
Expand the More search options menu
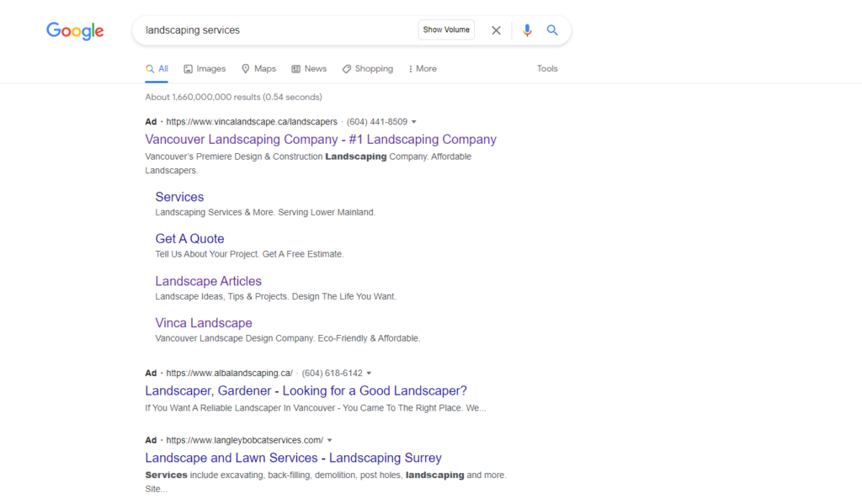coord(423,69)
